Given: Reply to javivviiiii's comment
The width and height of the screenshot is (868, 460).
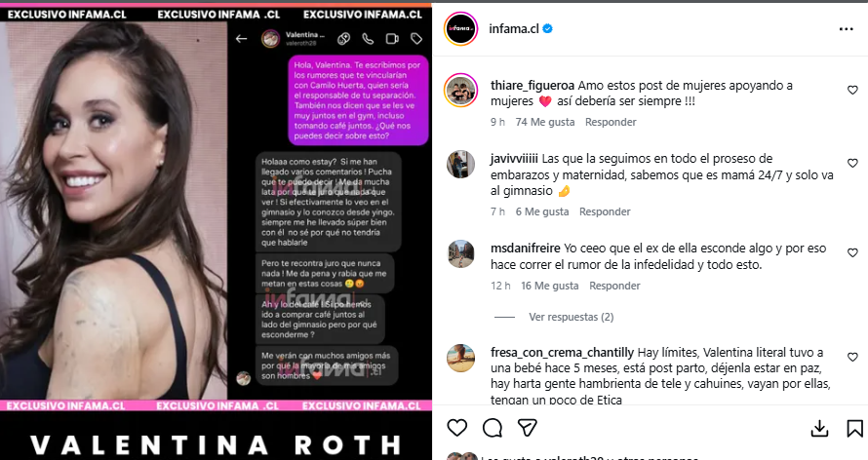Looking at the screenshot, I should (605, 211).
